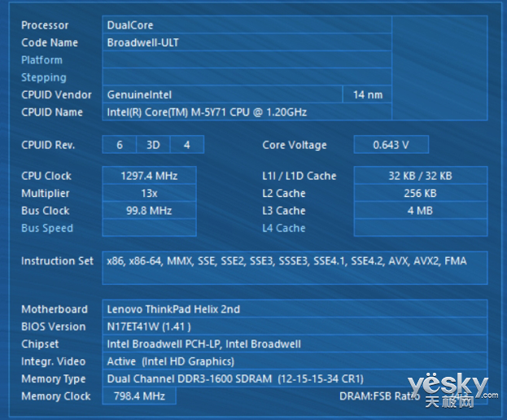The width and height of the screenshot is (507, 420).
Task: Click the Instruction Set list starting "x86, x86-64"
Action: [295, 268]
